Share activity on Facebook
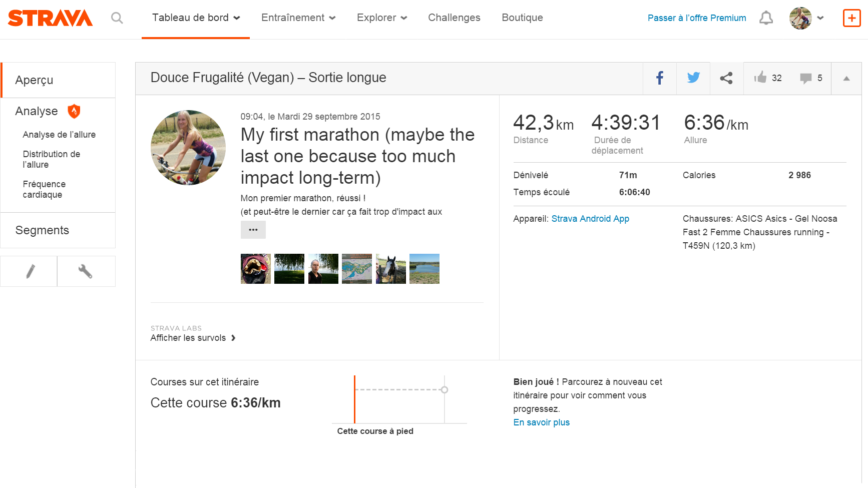The height and width of the screenshot is (488, 868). [660, 78]
